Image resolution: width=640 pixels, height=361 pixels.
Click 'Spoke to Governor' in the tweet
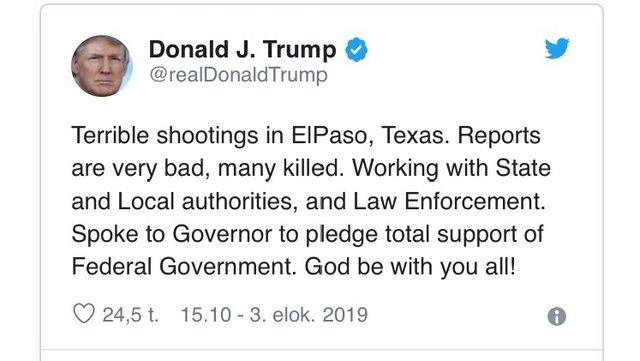[171, 234]
